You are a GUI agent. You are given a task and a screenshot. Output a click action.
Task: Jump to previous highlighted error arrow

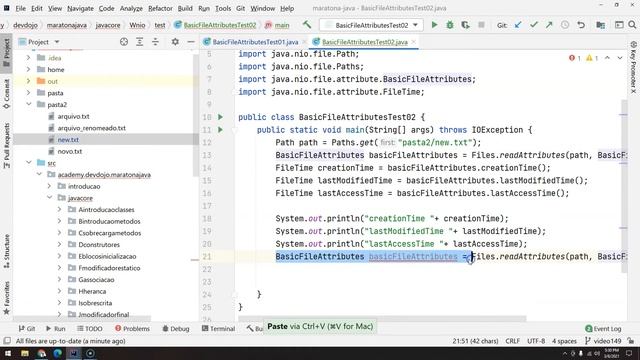pyautogui.click(x=607, y=58)
